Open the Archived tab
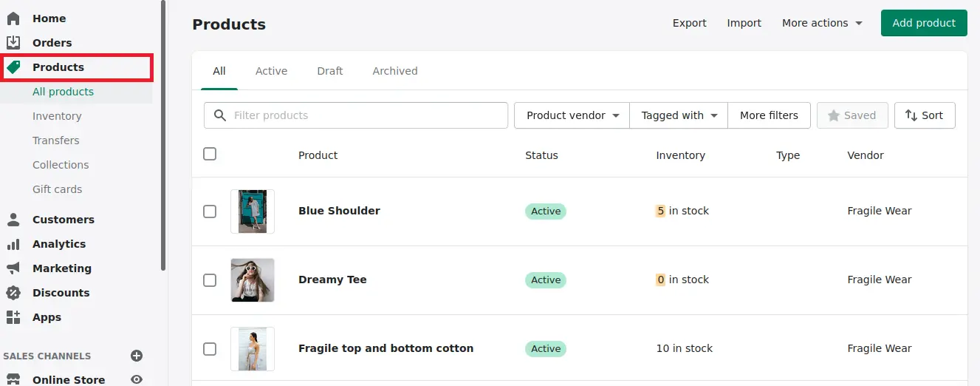The image size is (980, 386). point(395,71)
